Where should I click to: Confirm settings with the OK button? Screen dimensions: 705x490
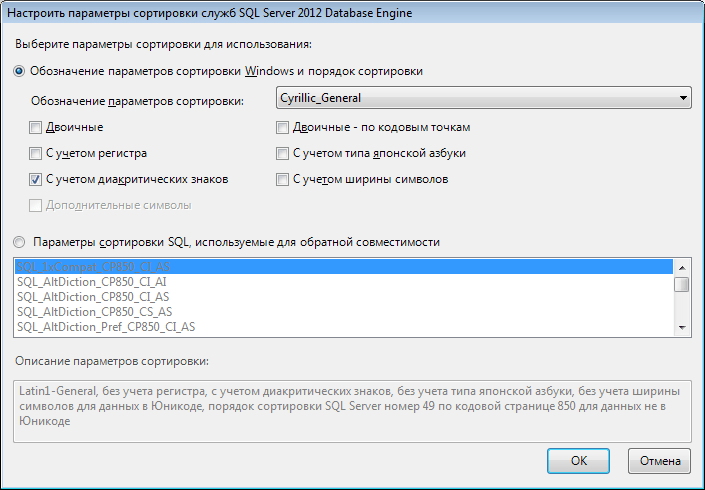578,461
